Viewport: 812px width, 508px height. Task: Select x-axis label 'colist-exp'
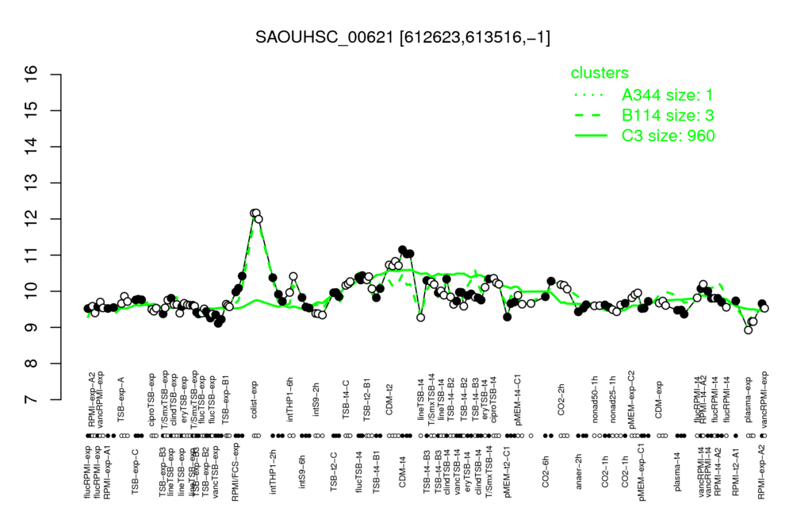255,400
